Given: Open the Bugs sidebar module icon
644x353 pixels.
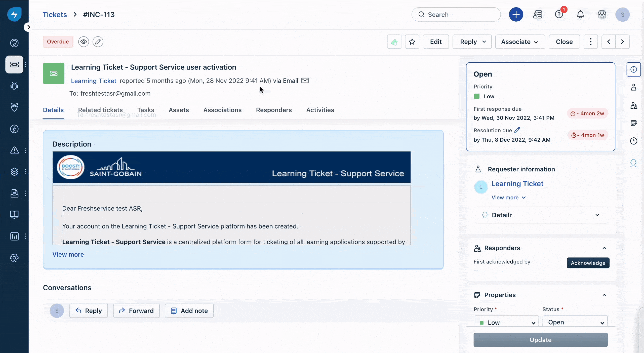Looking at the screenshot, I should 14,86.
